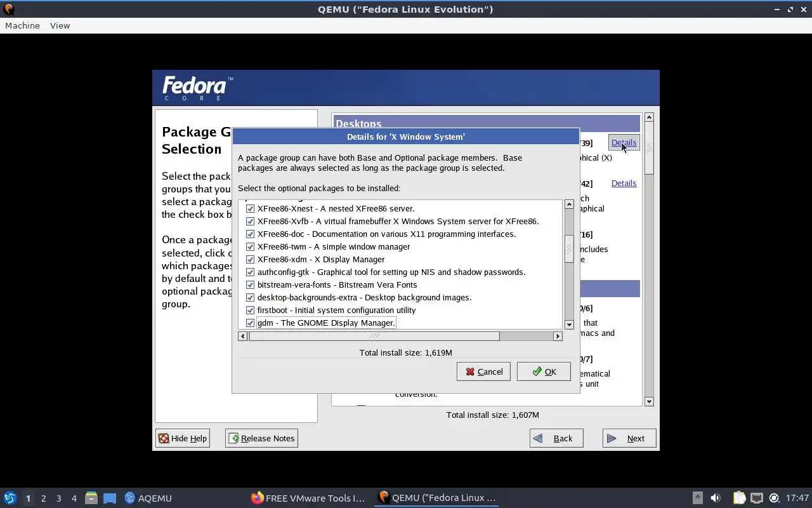The height and width of the screenshot is (508, 812).
Task: Switch to workspace 3
Action: [58, 498]
